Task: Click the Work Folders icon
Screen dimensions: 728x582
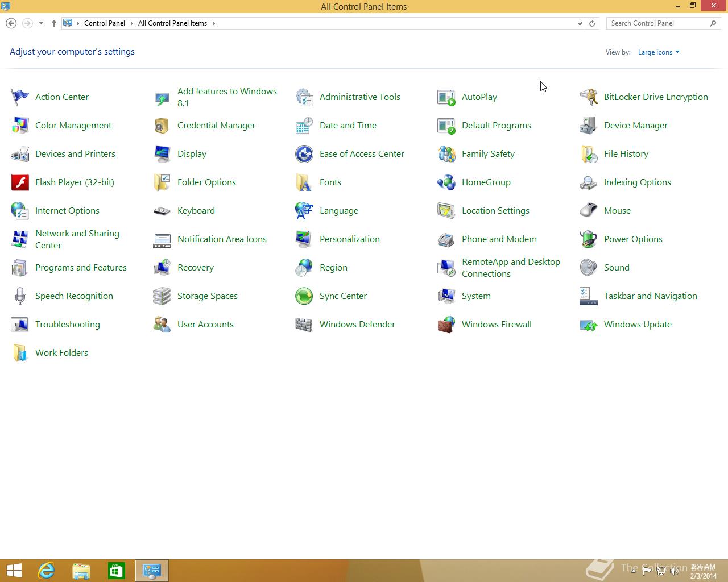Action: pos(20,353)
